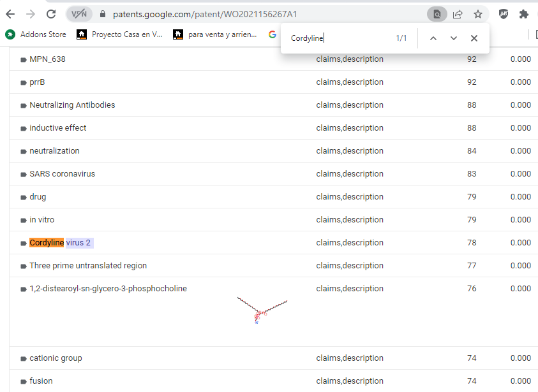
Task: Select the 1,2-distearoyl-sn-glycero-3-phosphocholine concept
Action: click(108, 289)
